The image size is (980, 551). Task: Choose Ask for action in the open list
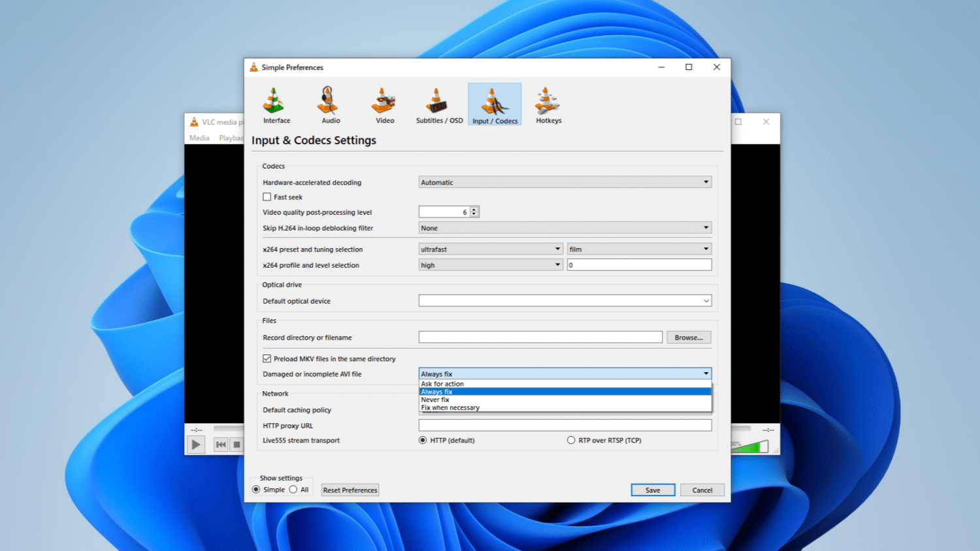pos(565,384)
